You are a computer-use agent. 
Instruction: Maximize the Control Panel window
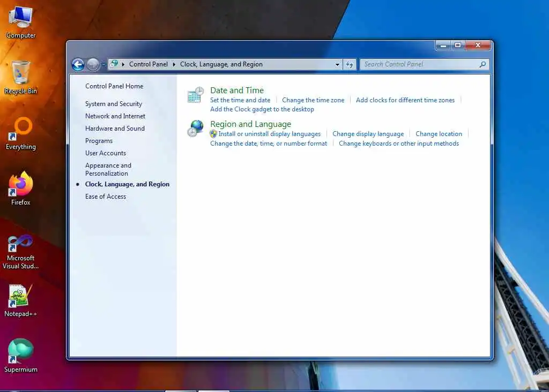pos(458,46)
